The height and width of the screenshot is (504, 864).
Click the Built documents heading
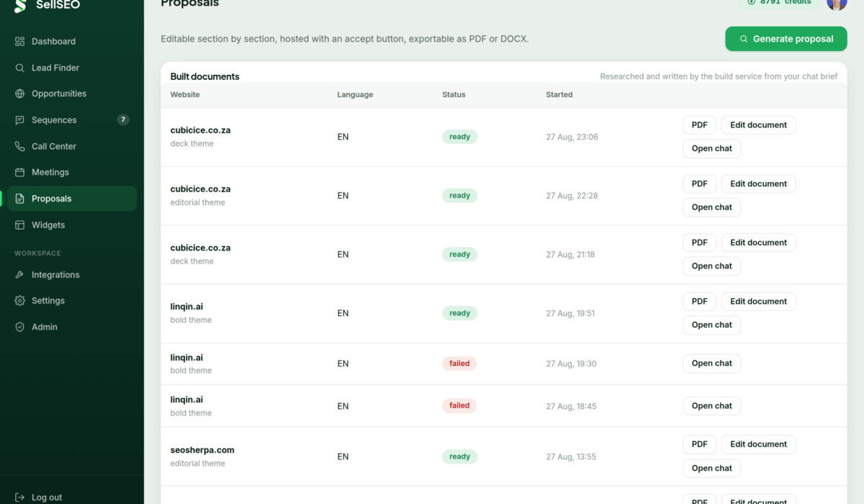tap(205, 76)
